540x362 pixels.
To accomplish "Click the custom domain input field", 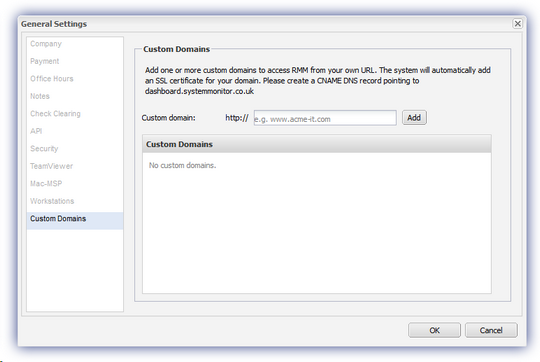I will tap(325, 118).
